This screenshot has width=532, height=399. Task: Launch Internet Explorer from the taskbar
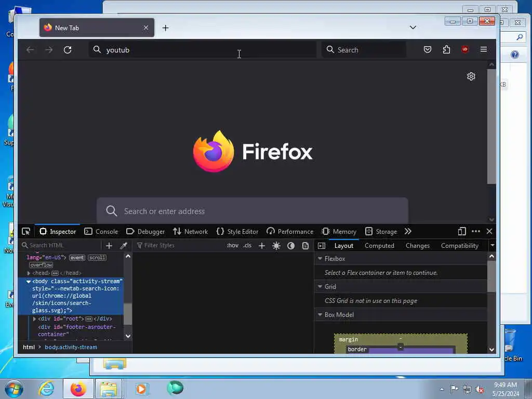coord(46,389)
